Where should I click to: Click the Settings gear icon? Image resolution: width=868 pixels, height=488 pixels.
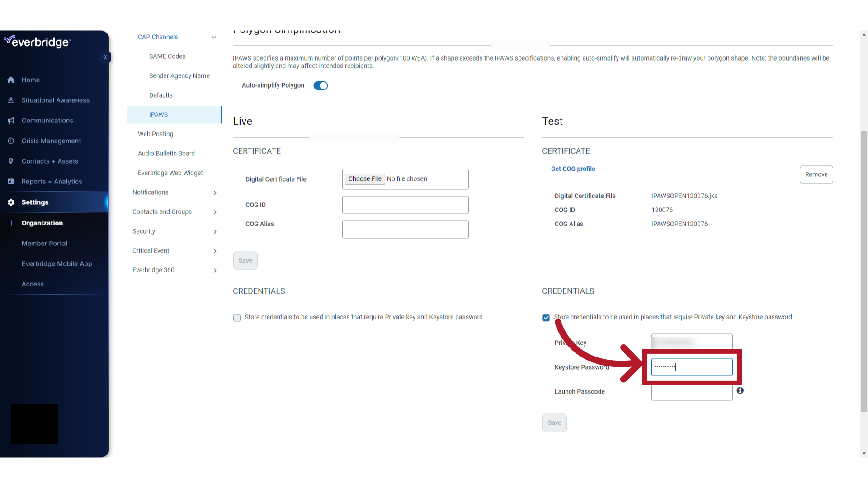pyautogui.click(x=11, y=202)
